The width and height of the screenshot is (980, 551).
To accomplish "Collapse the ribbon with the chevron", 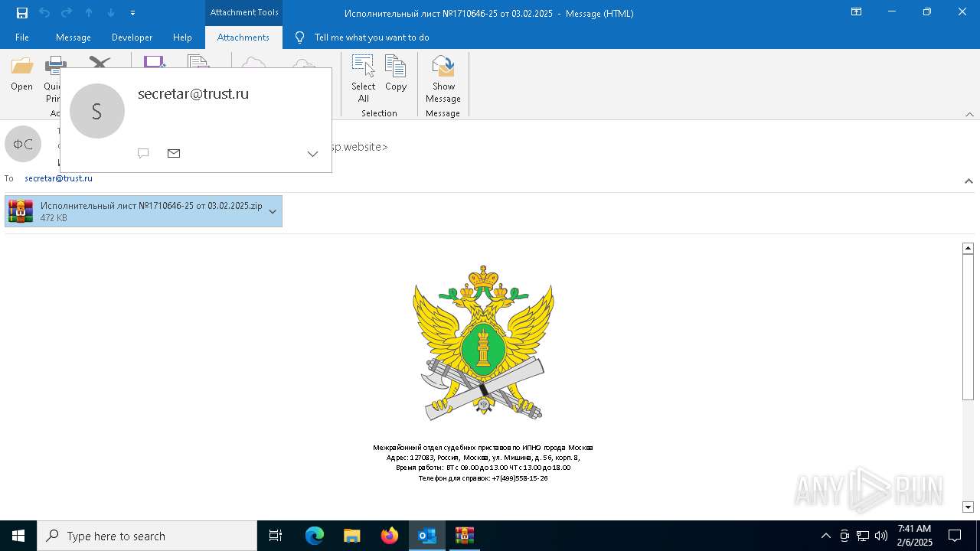I will click(x=969, y=114).
